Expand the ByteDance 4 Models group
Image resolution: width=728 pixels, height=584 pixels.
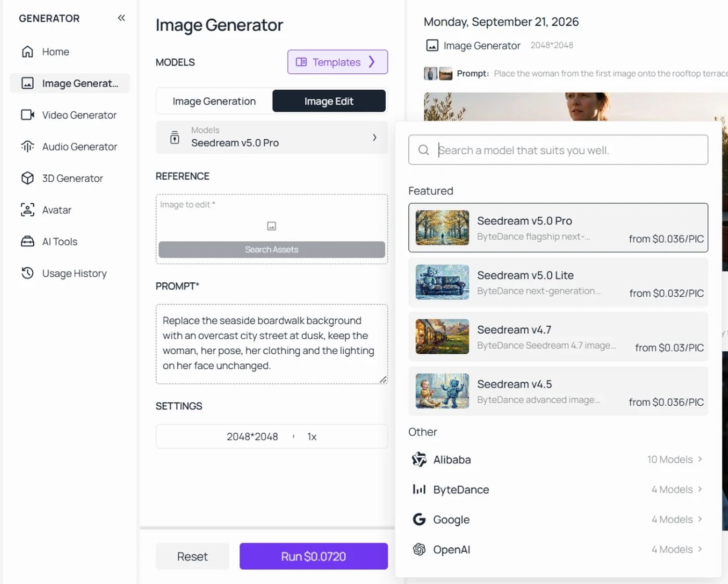(x=558, y=490)
